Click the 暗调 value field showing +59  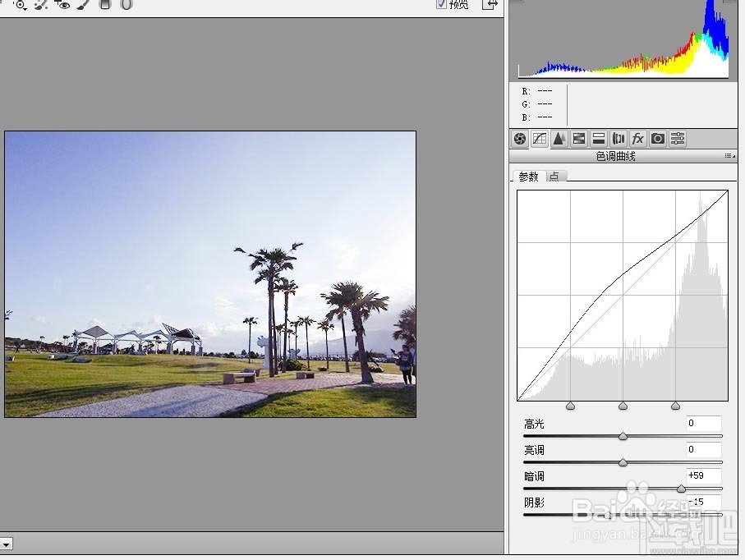tap(702, 475)
